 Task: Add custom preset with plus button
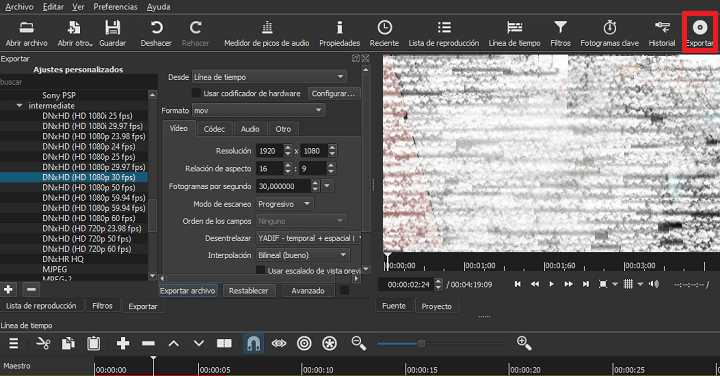8,289
